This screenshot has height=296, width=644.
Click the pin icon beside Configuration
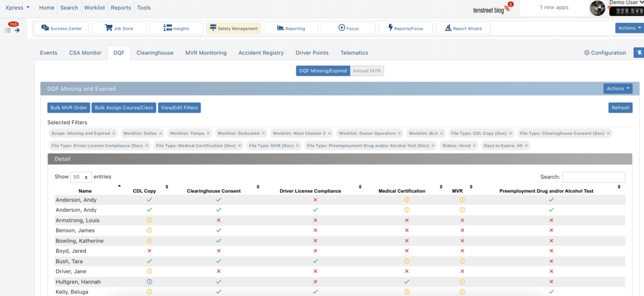pyautogui.click(x=639, y=53)
